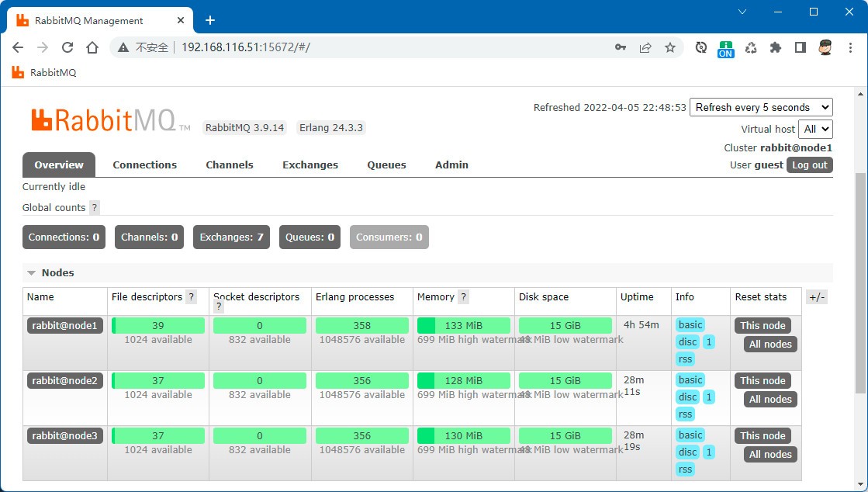Open a new browser tab
Image resolution: width=868 pixels, height=492 pixels.
pos(209,20)
